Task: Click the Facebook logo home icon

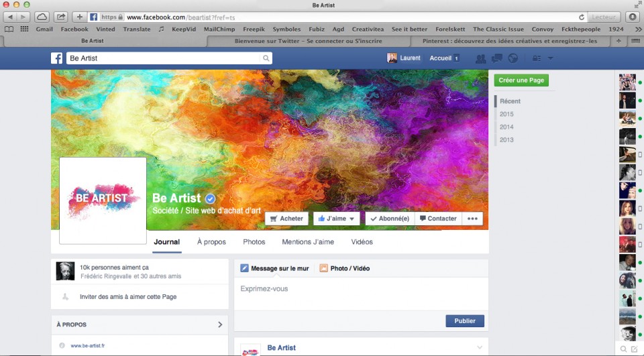Action: pyautogui.click(x=57, y=58)
